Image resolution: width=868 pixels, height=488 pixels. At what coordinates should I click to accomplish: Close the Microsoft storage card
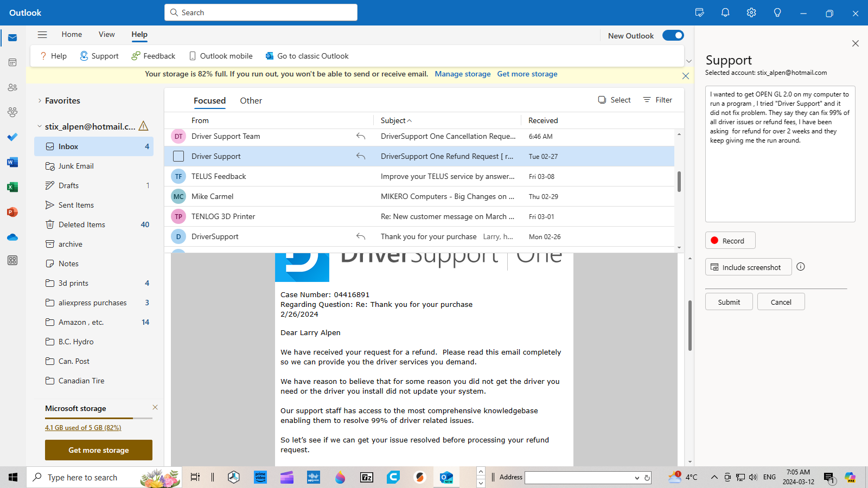coord(155,407)
